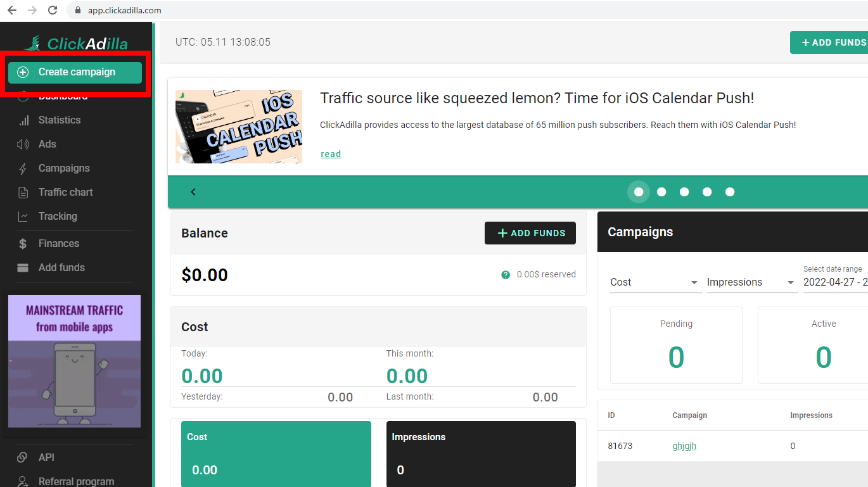View the Traffic chart page
Image resolution: width=868 pixels, height=487 pixels.
click(67, 192)
